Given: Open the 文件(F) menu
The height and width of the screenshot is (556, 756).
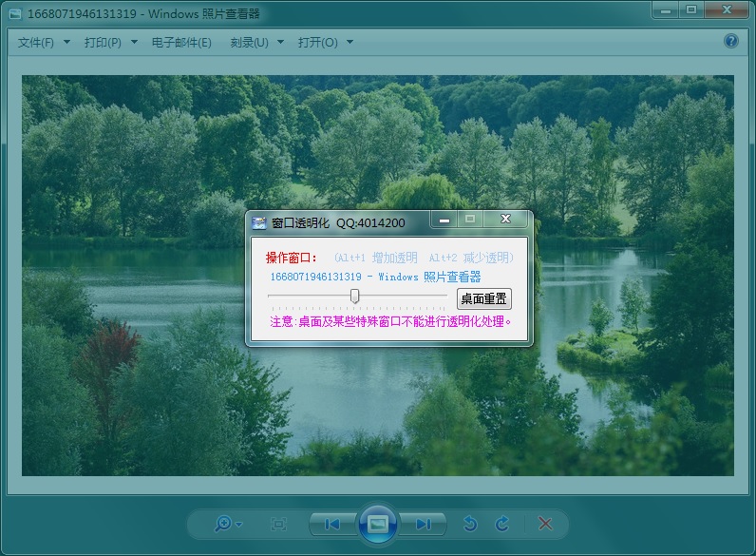Looking at the screenshot, I should pyautogui.click(x=36, y=43).
